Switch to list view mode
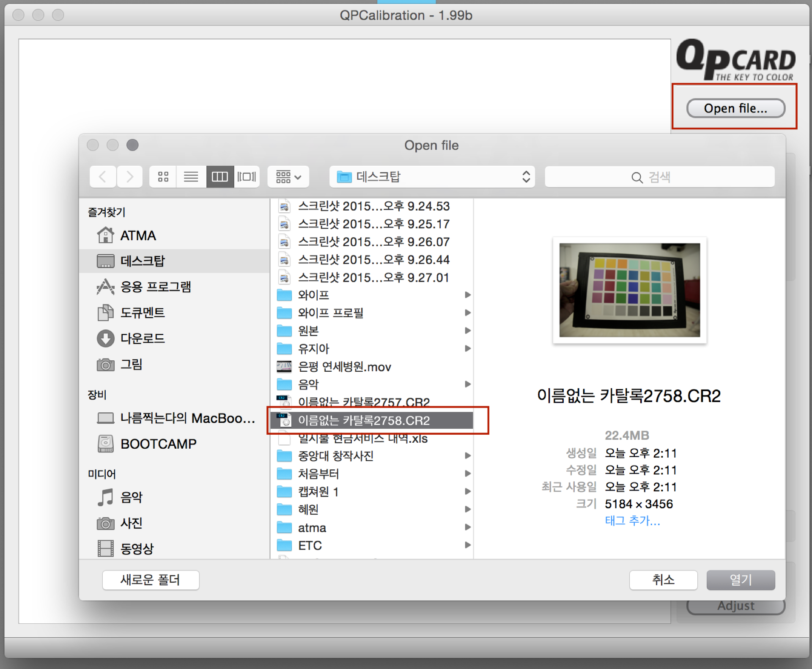 191,177
